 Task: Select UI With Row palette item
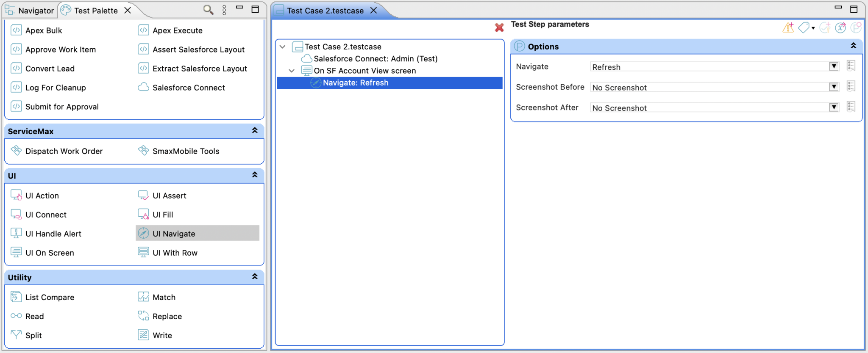tap(168, 253)
